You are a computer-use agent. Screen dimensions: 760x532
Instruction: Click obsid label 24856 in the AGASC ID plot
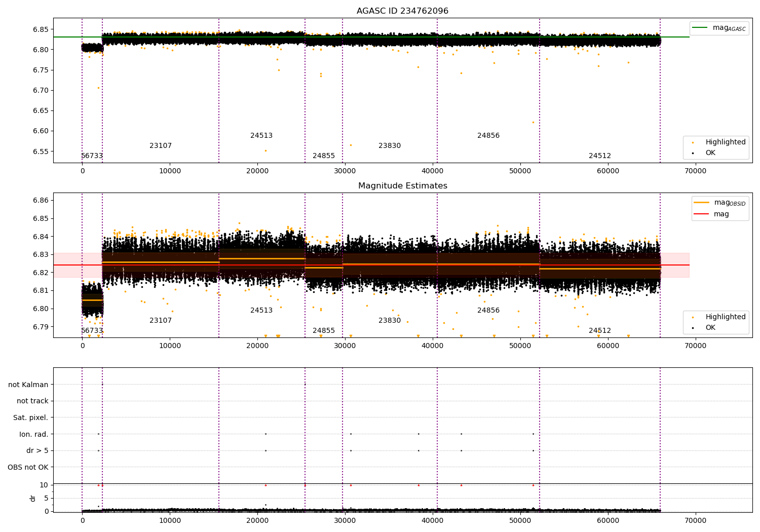[x=488, y=136]
